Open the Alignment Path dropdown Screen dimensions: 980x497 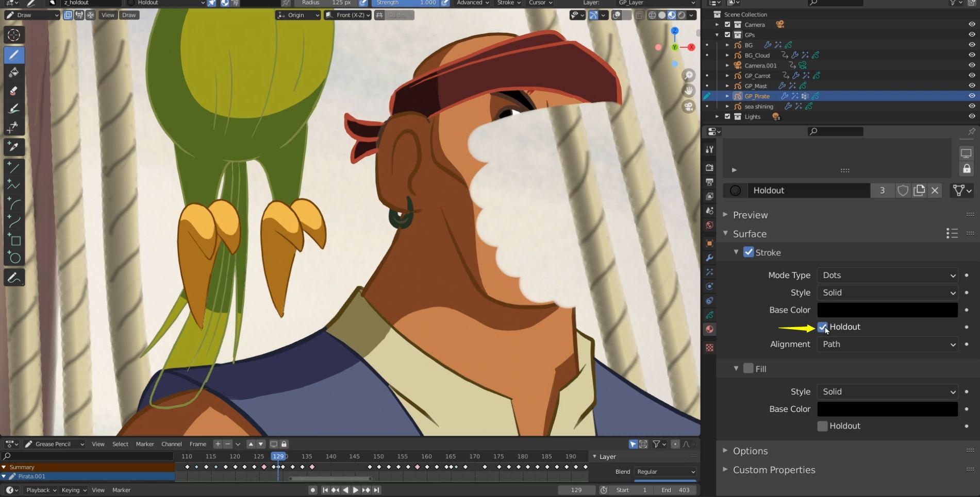(x=888, y=344)
